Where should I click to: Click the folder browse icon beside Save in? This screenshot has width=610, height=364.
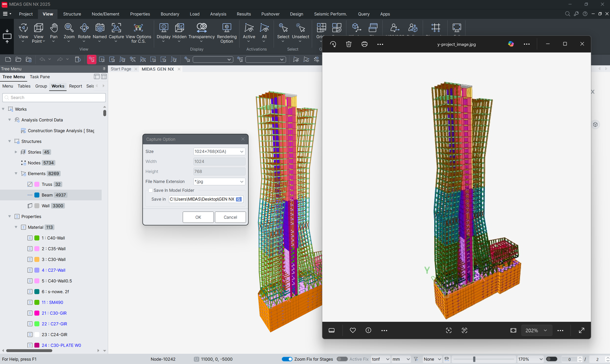(239, 199)
